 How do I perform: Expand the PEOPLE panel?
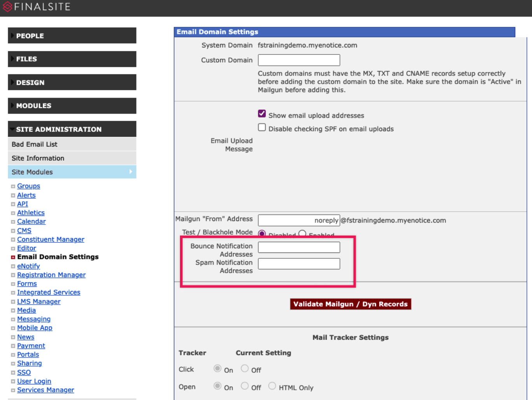72,35
